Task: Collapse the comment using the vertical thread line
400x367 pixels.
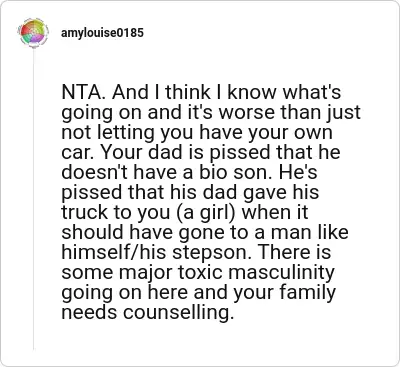Action: click(33, 198)
